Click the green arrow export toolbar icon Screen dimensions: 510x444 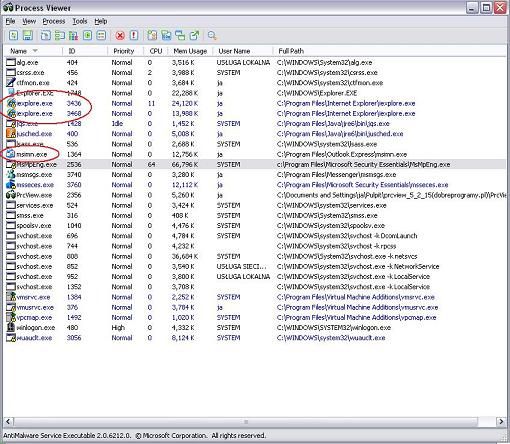click(194, 35)
